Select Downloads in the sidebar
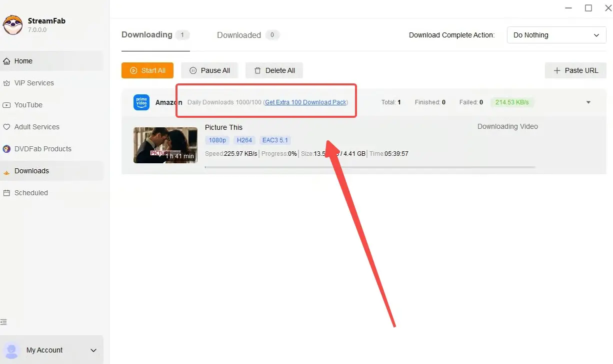The width and height of the screenshot is (613, 364). (x=51, y=171)
